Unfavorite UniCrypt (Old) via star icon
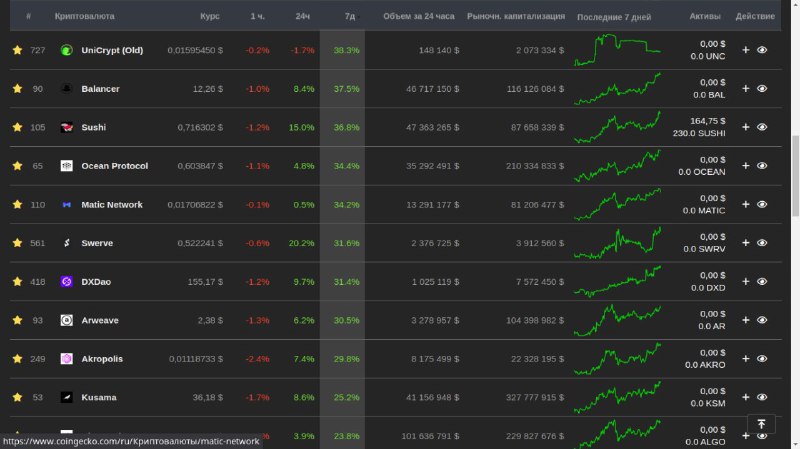Viewport: 800px width, 449px height. point(17,50)
